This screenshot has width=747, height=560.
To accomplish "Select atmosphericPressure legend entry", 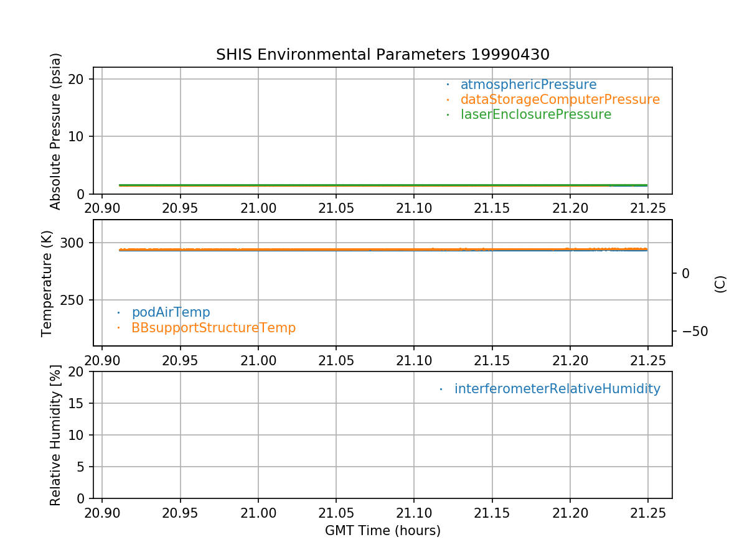I will [x=528, y=85].
